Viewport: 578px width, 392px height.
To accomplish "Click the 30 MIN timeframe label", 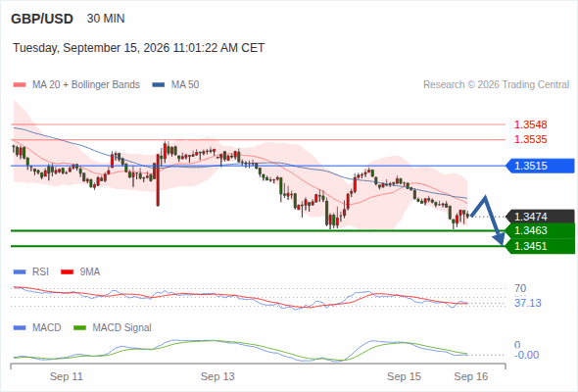I will [x=106, y=19].
